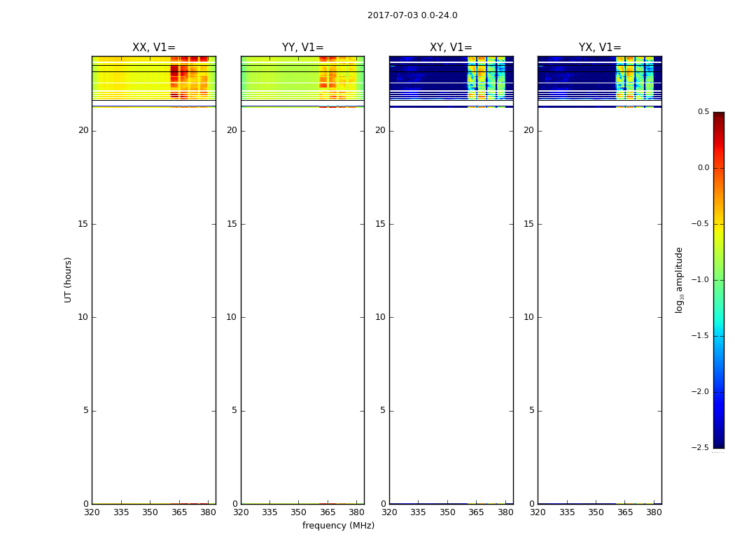
Task: Select the "XX, V1=" panel title
Action: [x=154, y=48]
